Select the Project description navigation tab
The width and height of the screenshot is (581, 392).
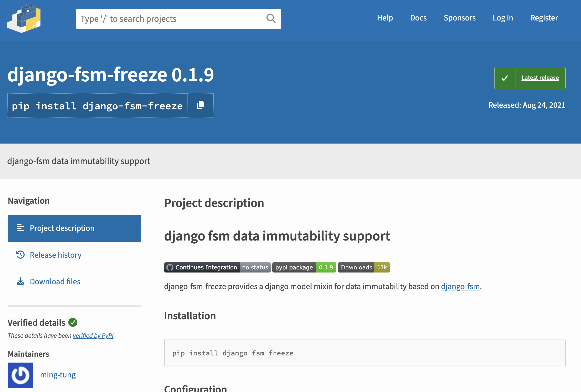click(74, 228)
